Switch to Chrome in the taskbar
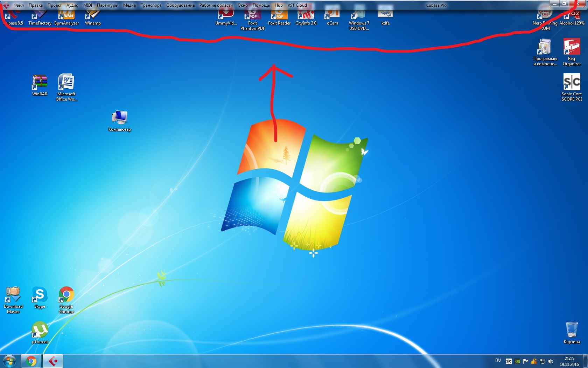The image size is (588, 368). (x=31, y=361)
